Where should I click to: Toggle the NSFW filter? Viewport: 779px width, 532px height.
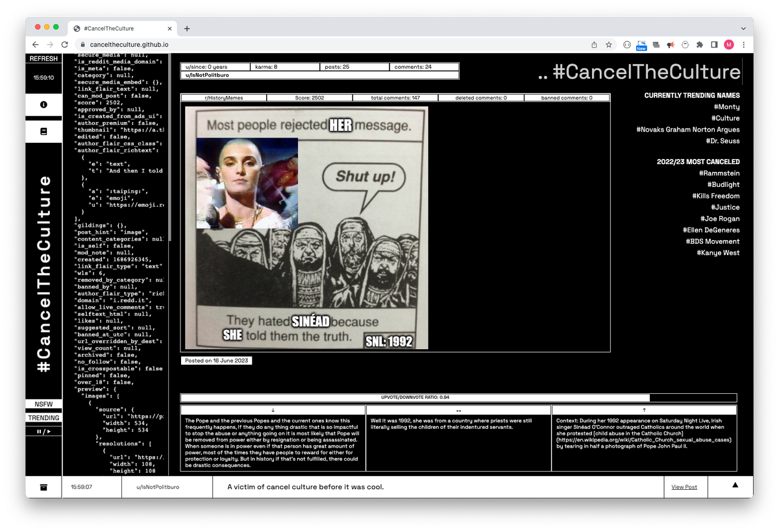coord(43,404)
